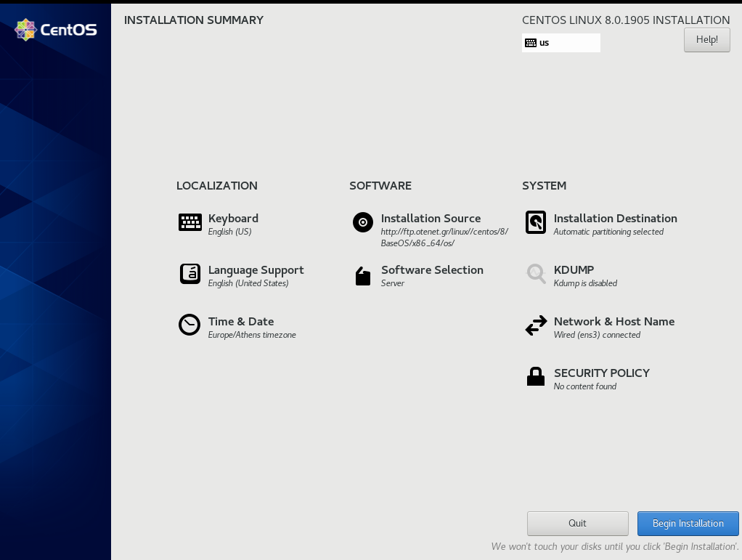Open the Software Selection settings

[x=431, y=269]
